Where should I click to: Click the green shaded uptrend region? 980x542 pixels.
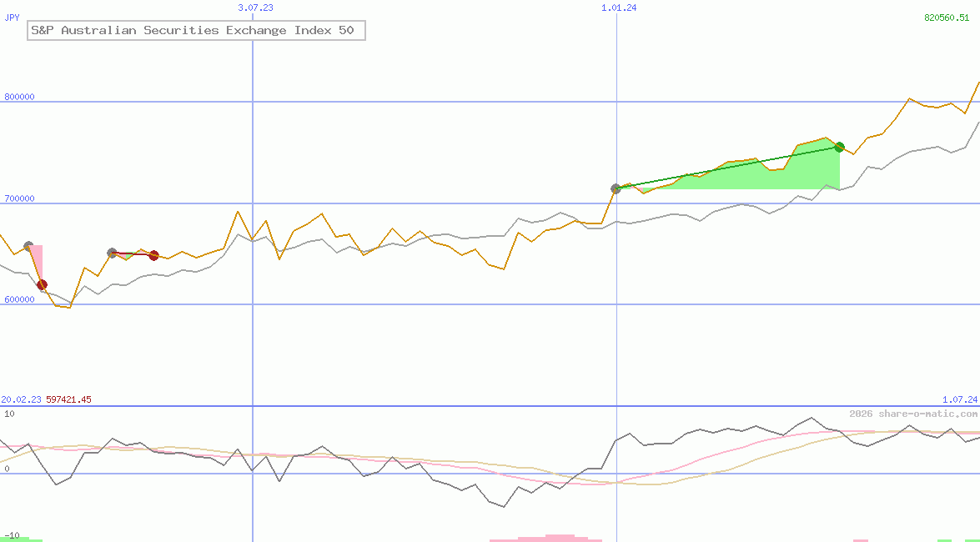point(742,175)
